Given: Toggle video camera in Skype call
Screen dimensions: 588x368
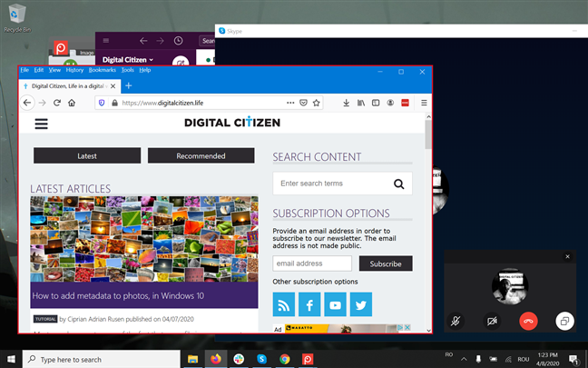Looking at the screenshot, I should point(492,321).
